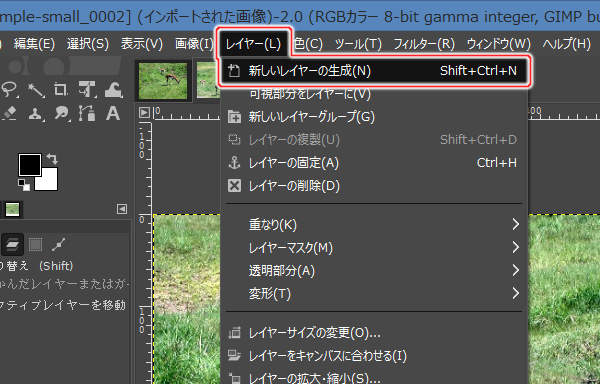Expand the レイヤーマスク(M) submenu
This screenshot has width=600, height=384.
[374, 248]
